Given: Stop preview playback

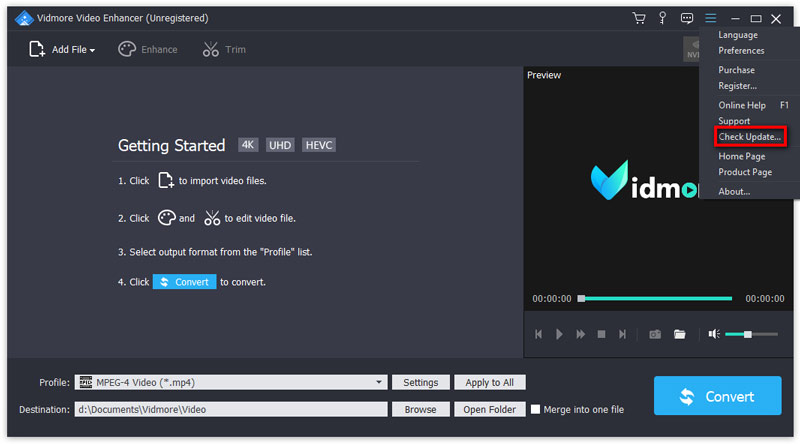Looking at the screenshot, I should [601, 334].
